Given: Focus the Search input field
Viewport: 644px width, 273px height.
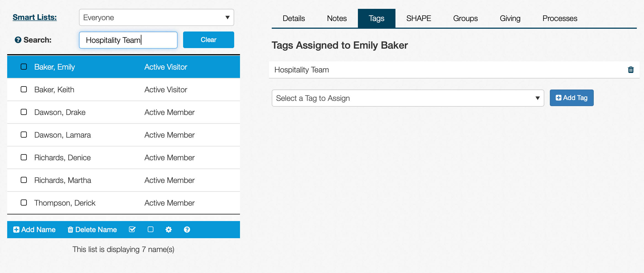Looking at the screenshot, I should coord(128,40).
